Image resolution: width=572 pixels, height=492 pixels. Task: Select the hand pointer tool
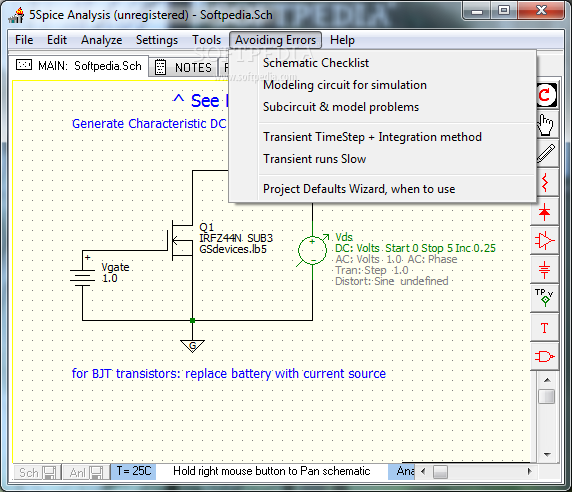[545, 125]
